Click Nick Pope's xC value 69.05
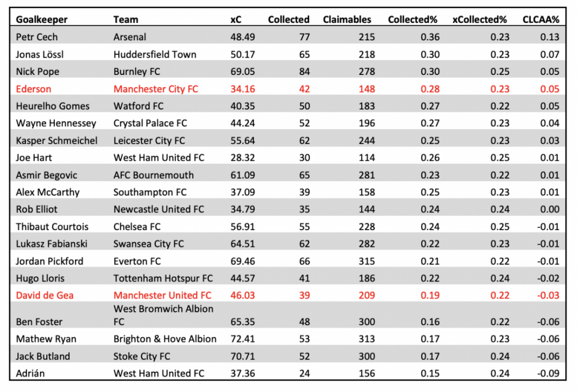This screenshot has height=392, width=577. [242, 71]
